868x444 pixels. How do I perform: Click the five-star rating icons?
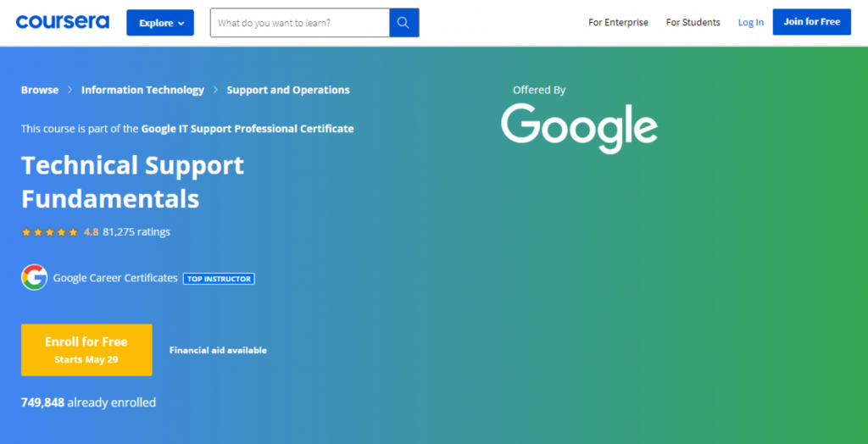coord(49,232)
